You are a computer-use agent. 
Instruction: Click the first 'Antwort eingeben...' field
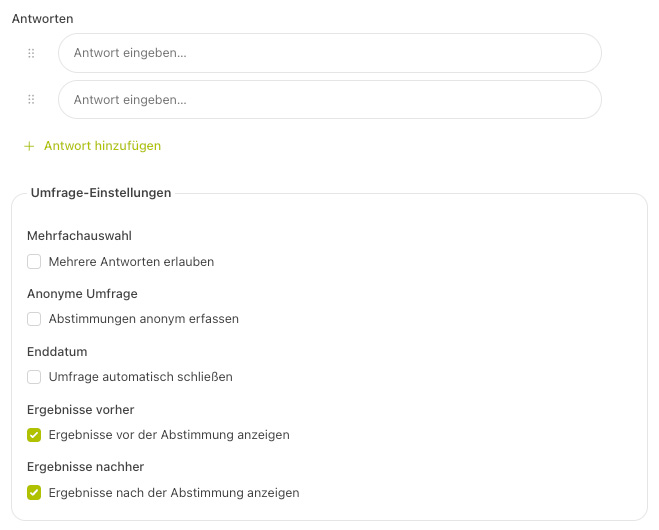coord(330,53)
